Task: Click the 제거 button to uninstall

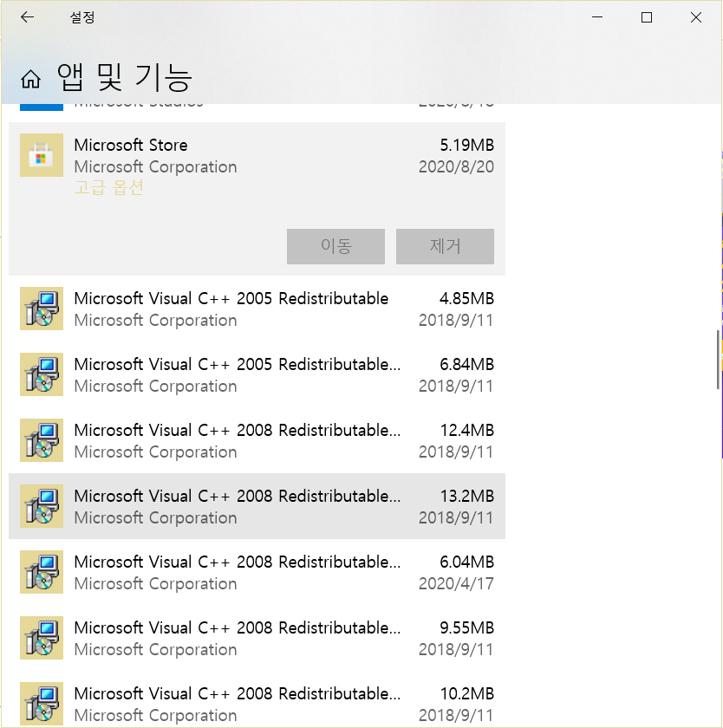Action: [445, 246]
